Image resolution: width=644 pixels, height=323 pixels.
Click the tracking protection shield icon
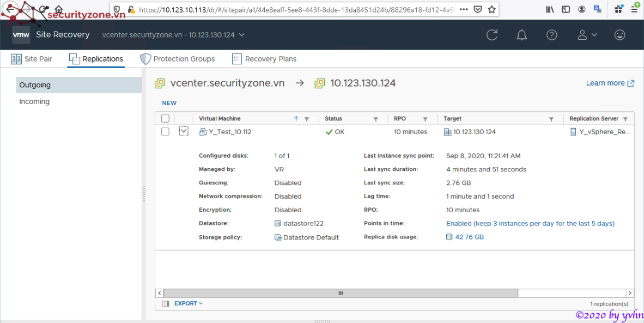point(117,9)
